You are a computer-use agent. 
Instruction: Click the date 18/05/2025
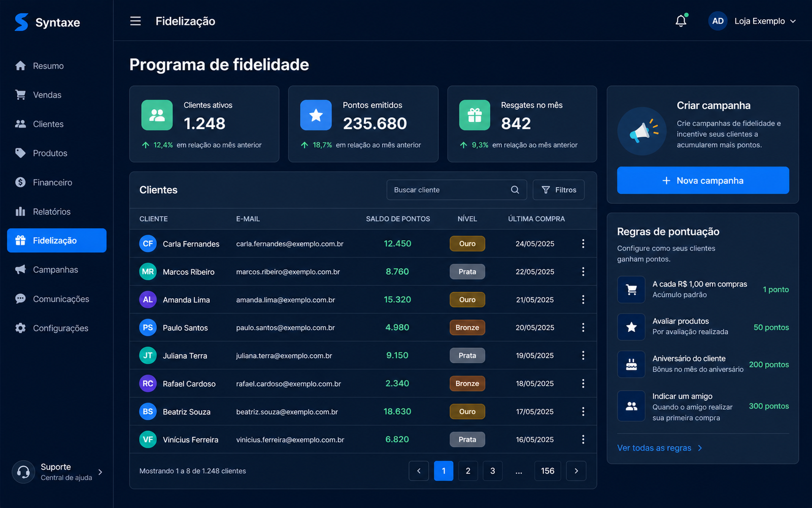click(x=535, y=384)
